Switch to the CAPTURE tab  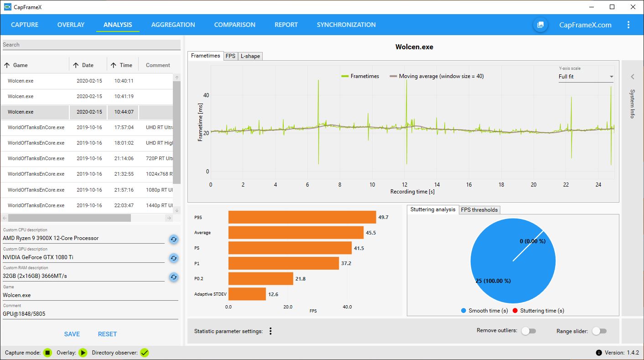[x=25, y=25]
